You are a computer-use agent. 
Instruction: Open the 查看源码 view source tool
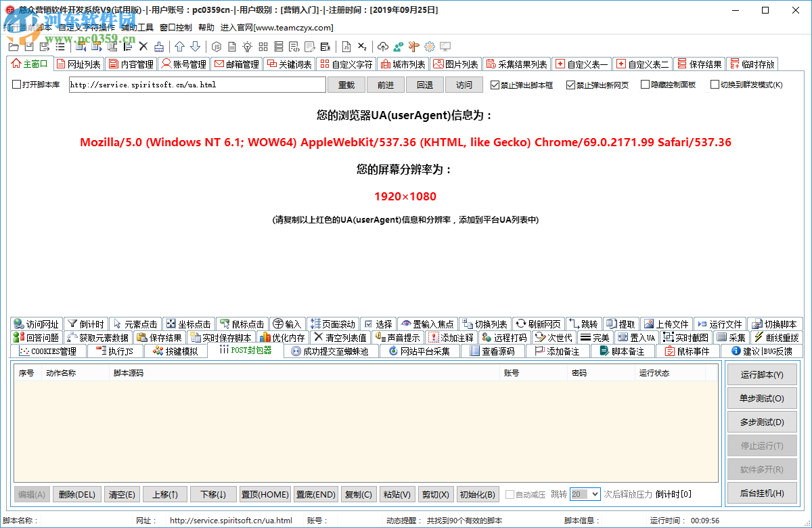(495, 351)
